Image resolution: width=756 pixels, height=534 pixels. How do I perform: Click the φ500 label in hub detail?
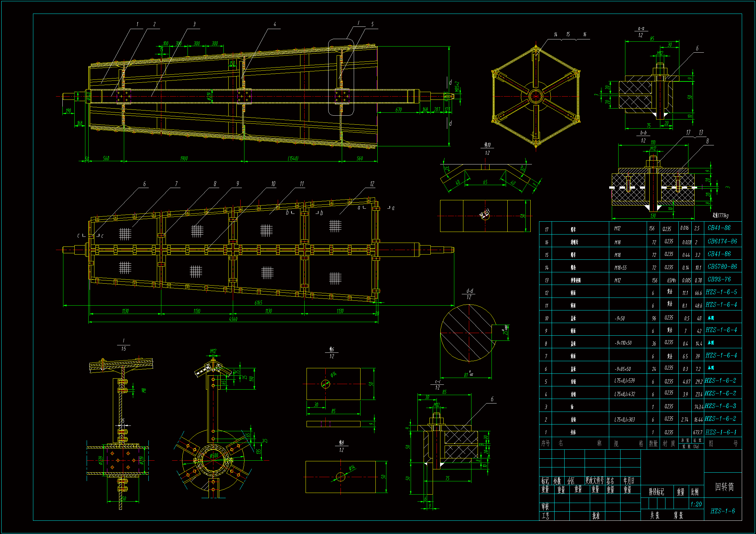[x=214, y=456]
